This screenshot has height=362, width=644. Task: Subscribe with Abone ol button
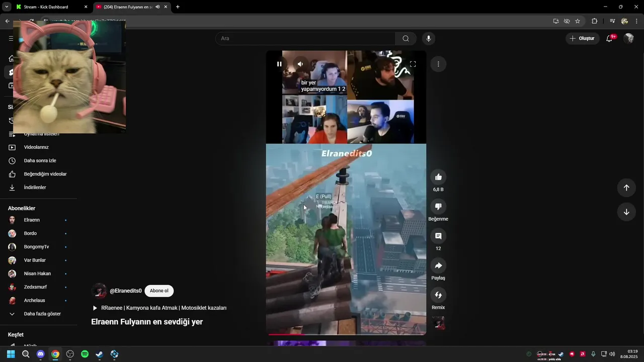coord(159,291)
